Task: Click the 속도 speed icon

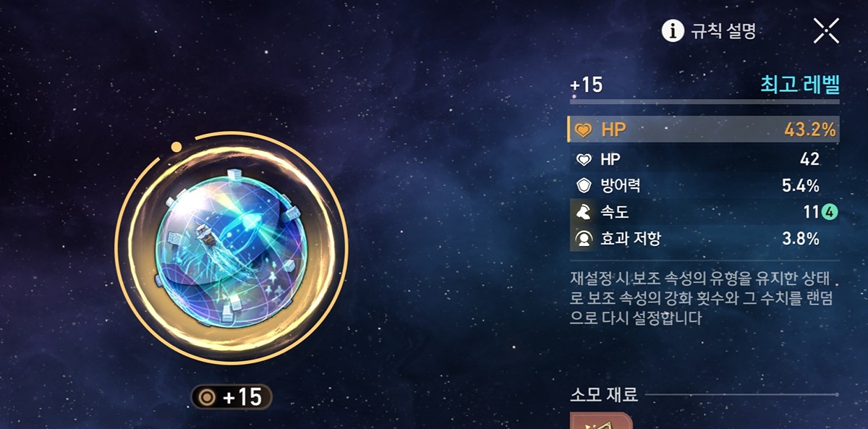Action: 584,212
